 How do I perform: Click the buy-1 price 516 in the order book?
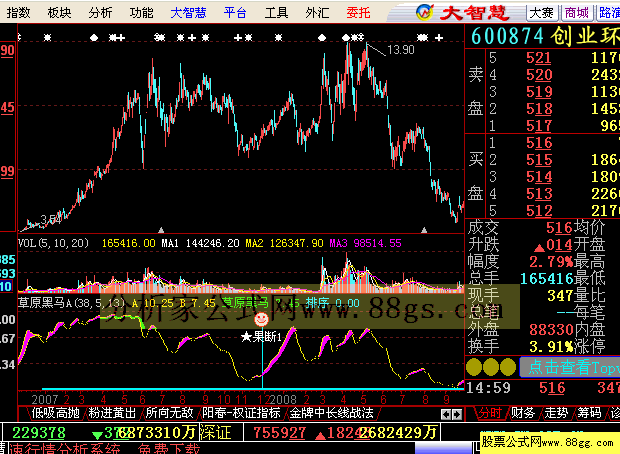[x=539, y=143]
